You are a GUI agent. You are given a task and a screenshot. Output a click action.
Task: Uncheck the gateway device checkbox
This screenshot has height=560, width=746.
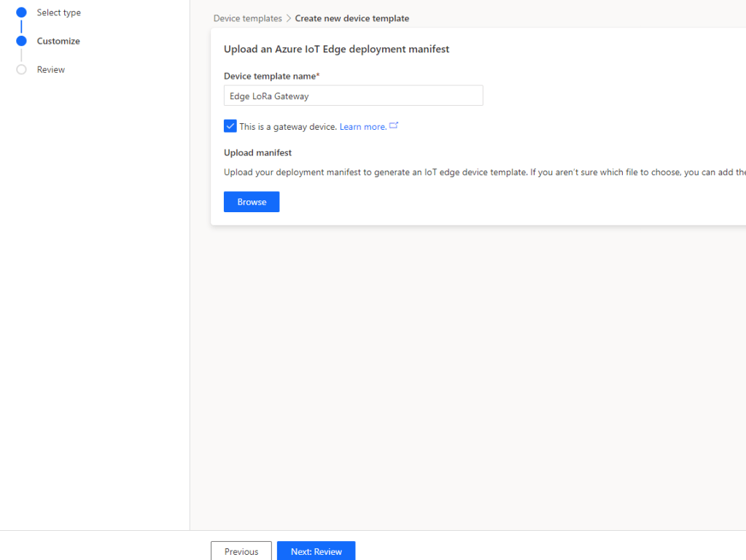pyautogui.click(x=230, y=126)
